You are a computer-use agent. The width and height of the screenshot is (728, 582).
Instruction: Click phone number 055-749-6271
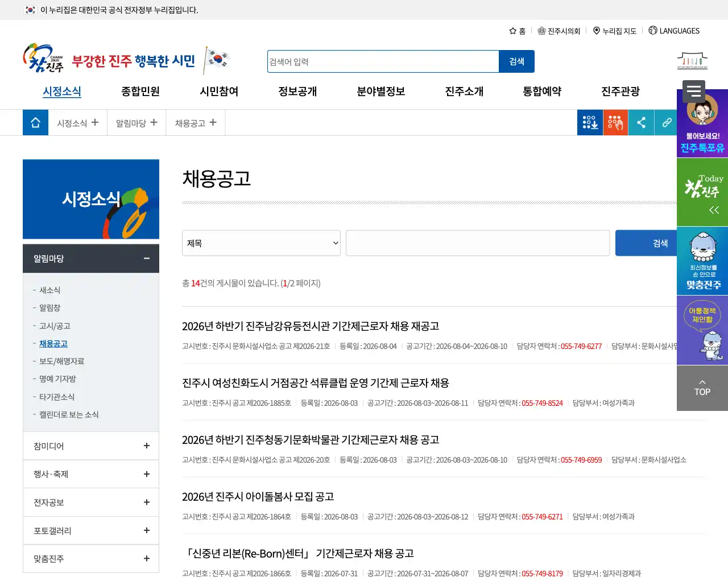542,517
